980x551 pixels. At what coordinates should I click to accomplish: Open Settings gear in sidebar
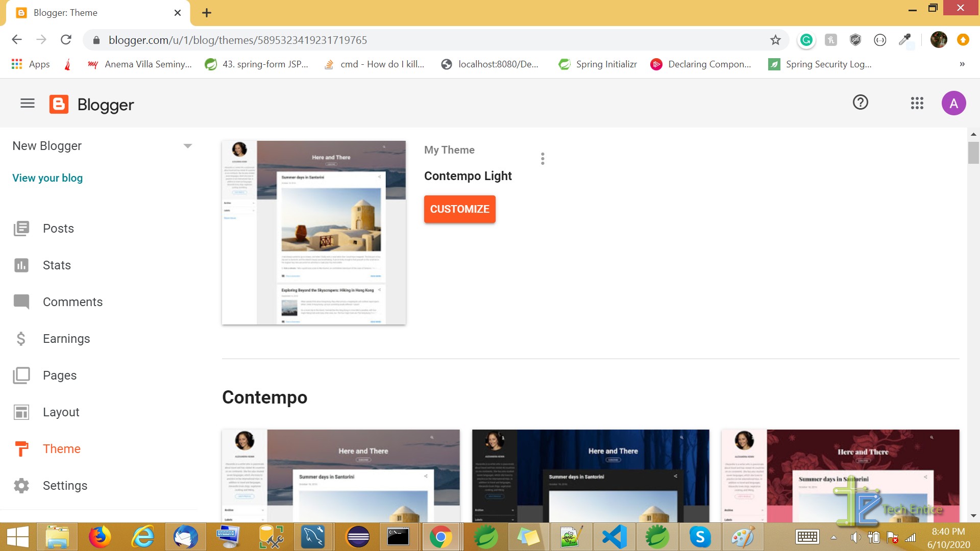pyautogui.click(x=21, y=486)
